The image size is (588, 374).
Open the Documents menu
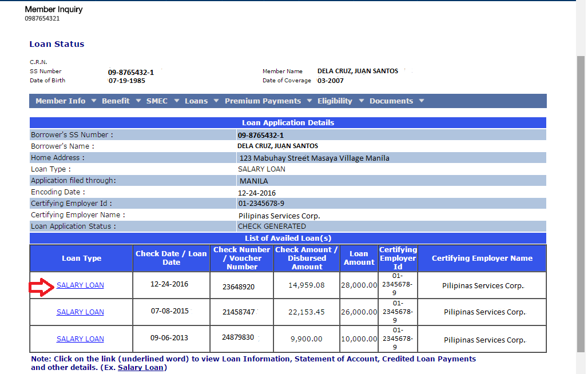391,101
